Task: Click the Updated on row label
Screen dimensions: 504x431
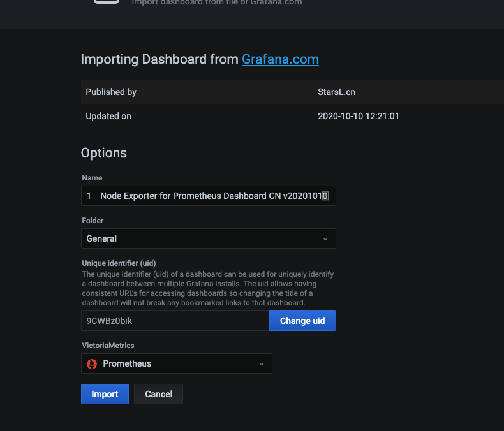Action: click(x=108, y=116)
